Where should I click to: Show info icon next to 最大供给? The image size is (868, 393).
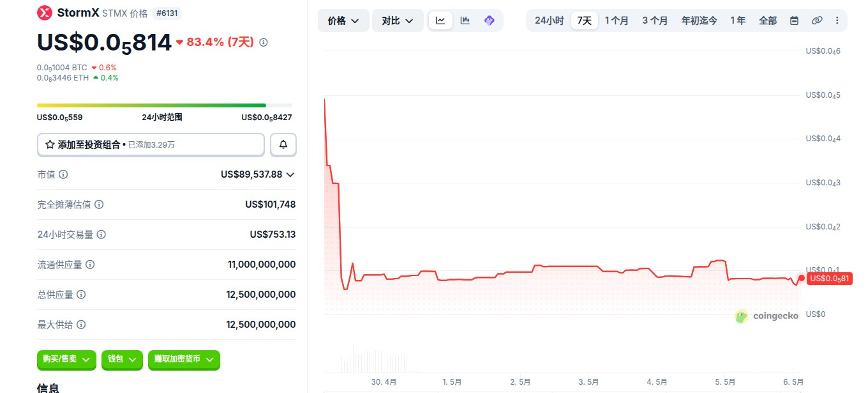coord(81,325)
